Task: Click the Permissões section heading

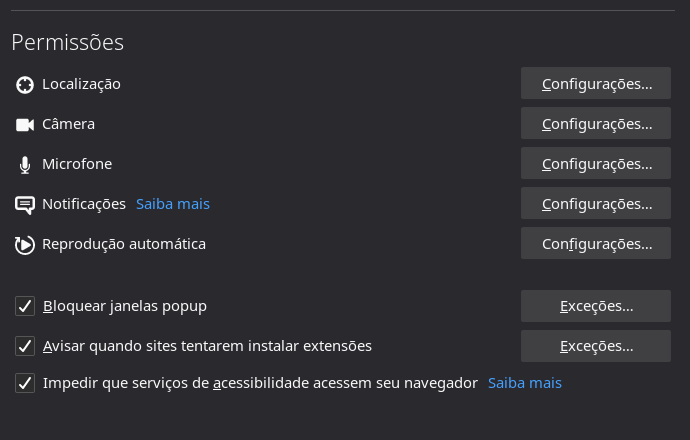Action: pyautogui.click(x=67, y=42)
